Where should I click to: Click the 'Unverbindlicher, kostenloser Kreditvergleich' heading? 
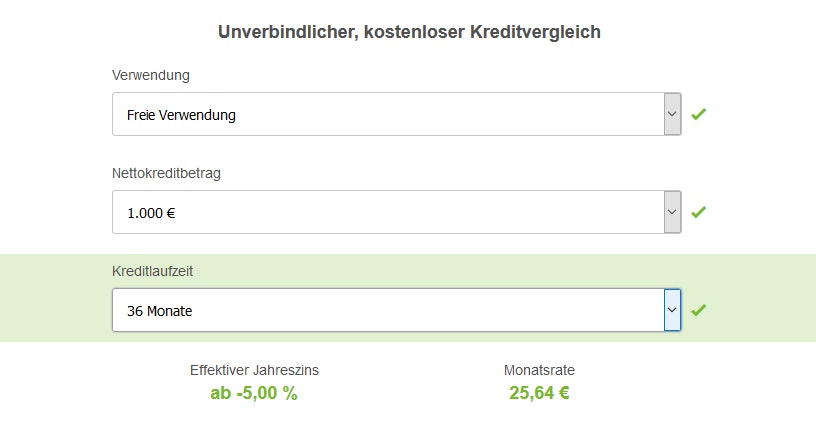(x=409, y=32)
